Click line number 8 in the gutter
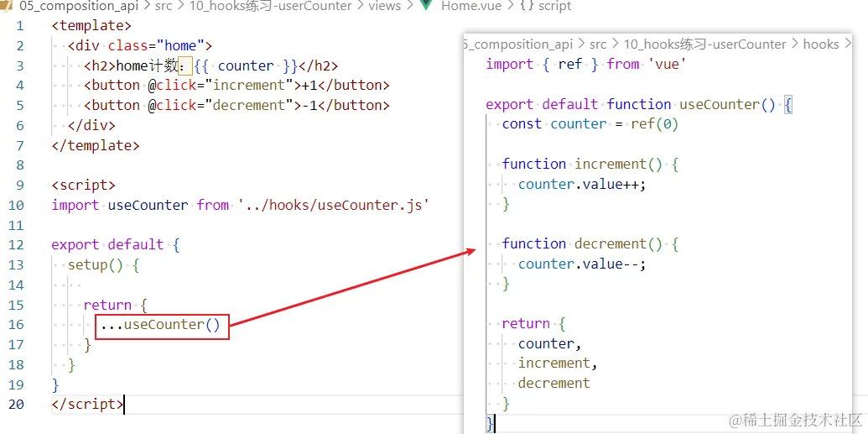868x434 pixels. 20,165
